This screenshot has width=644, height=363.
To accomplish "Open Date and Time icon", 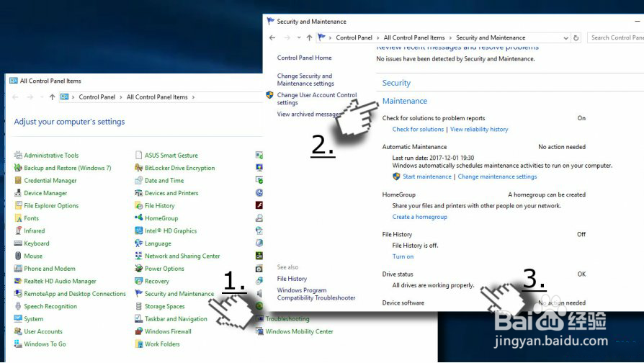I will click(139, 180).
